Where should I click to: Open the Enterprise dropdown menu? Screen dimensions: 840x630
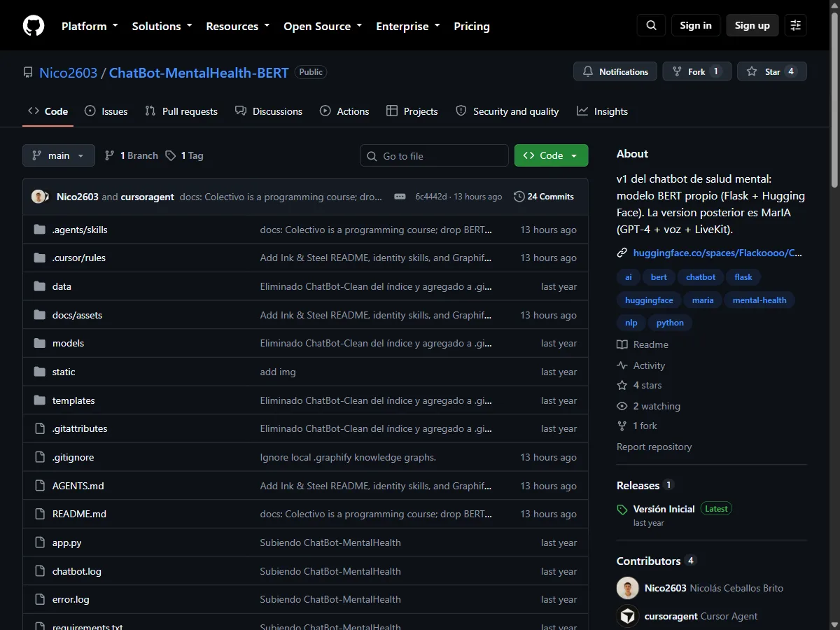click(408, 26)
